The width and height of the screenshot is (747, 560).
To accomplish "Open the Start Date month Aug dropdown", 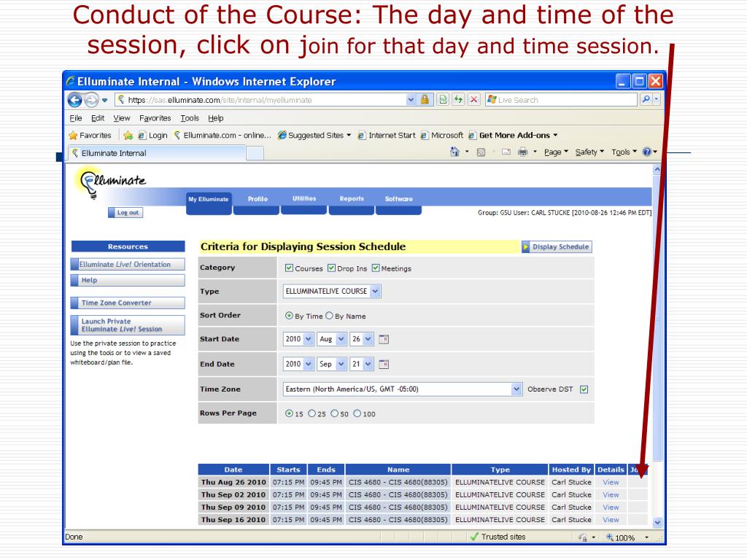I will 332,339.
